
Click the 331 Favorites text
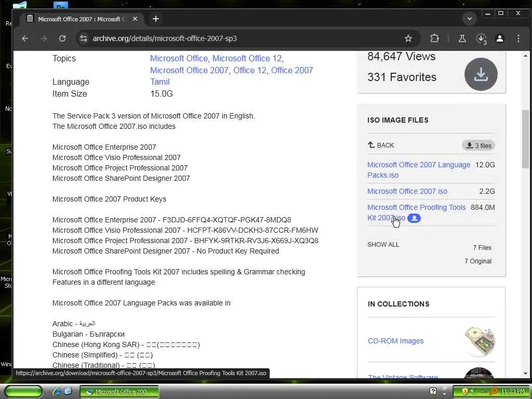[x=402, y=77]
